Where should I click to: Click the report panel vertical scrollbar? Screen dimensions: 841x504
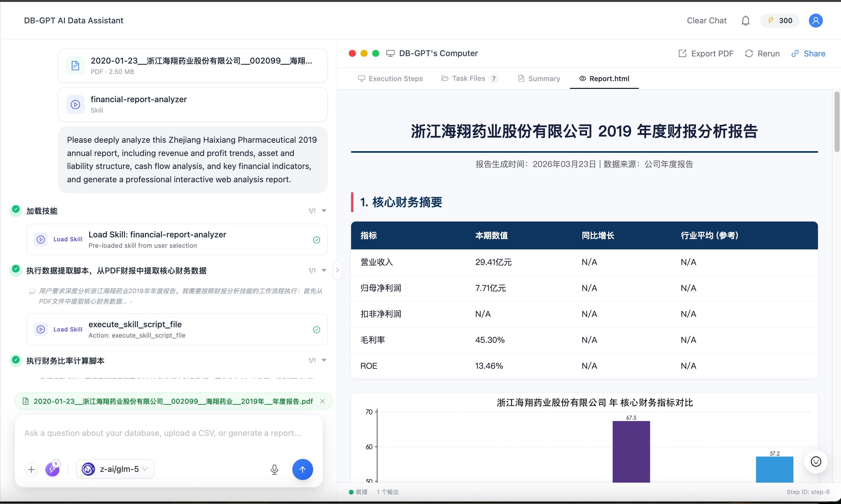[x=836, y=122]
